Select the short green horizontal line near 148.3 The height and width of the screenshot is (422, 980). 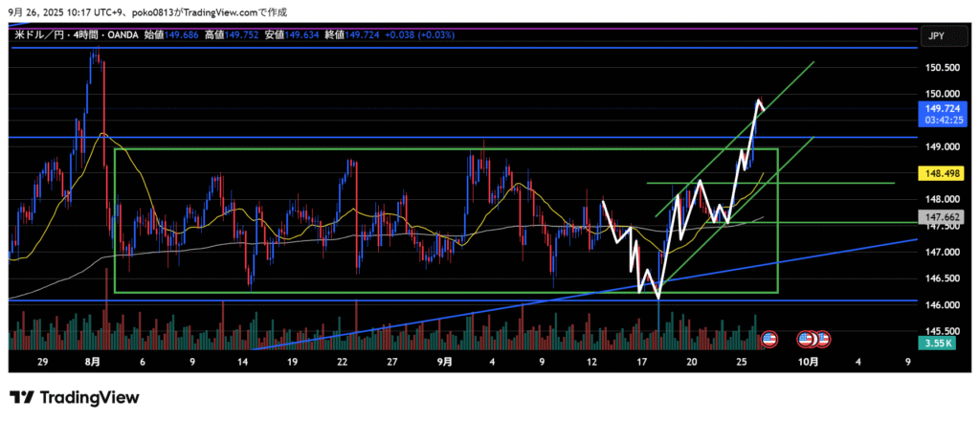[x=842, y=183]
